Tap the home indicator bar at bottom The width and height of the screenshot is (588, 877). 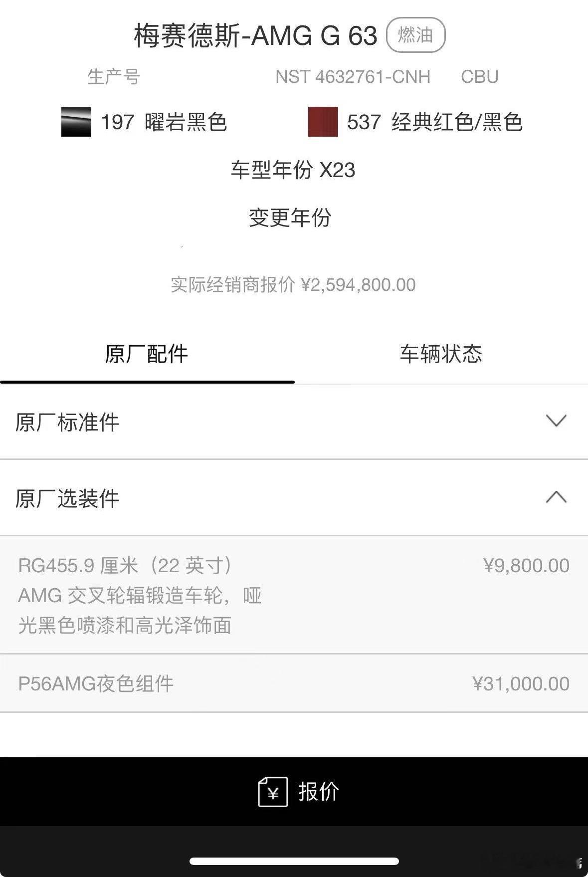point(294,861)
